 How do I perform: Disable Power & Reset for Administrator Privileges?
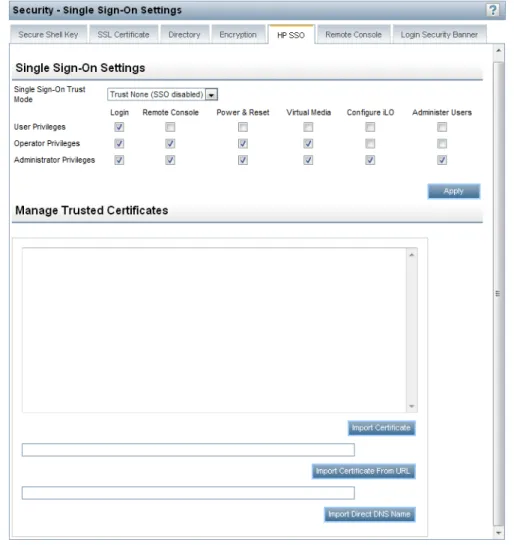click(243, 160)
